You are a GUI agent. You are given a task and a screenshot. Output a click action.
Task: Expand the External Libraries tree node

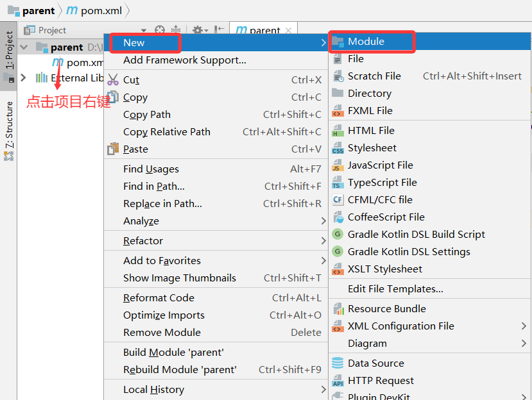click(23, 78)
